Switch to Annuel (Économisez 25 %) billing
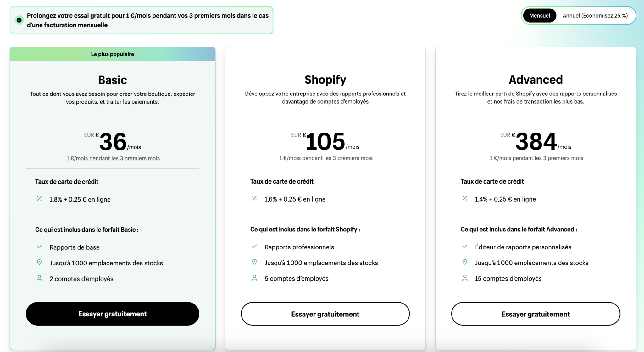This screenshot has height=352, width=644. (595, 15)
